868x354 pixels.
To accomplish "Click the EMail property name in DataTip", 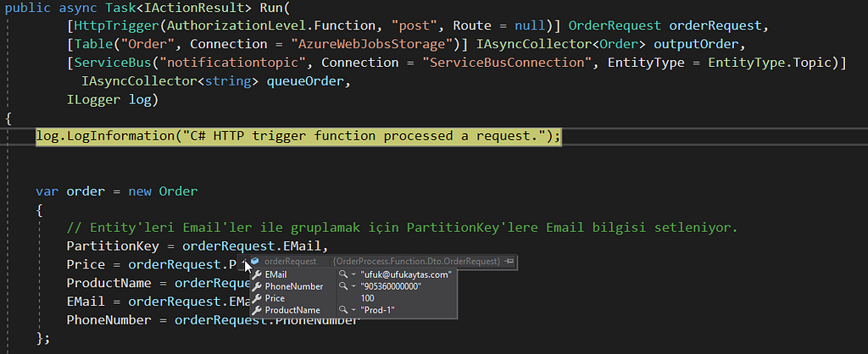I will point(275,274).
